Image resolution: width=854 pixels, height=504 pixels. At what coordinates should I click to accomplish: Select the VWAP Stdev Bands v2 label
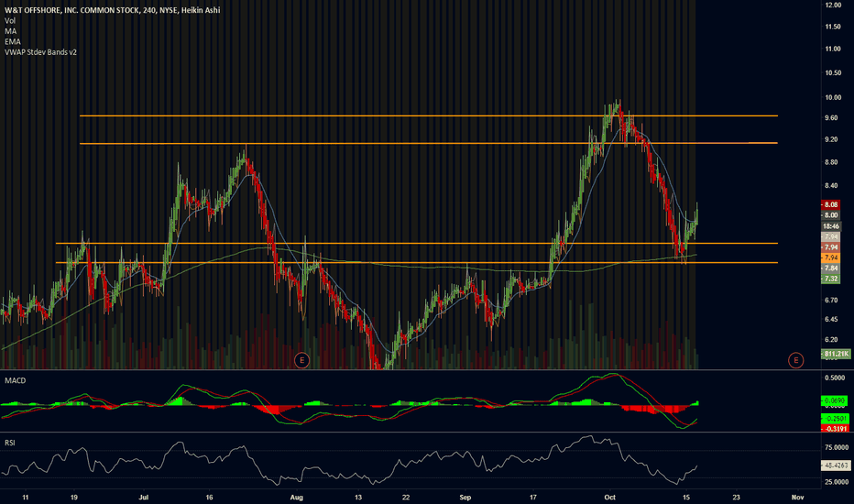(40, 52)
